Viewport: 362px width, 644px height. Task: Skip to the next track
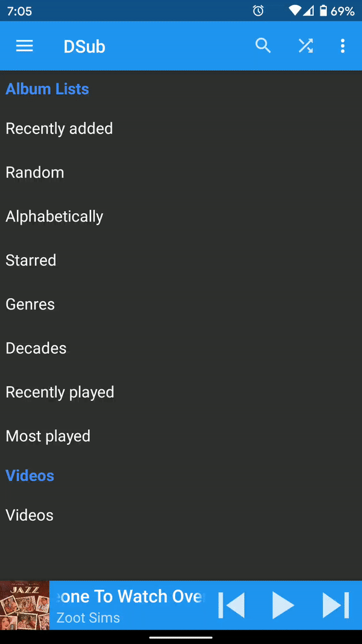pyautogui.click(x=335, y=605)
